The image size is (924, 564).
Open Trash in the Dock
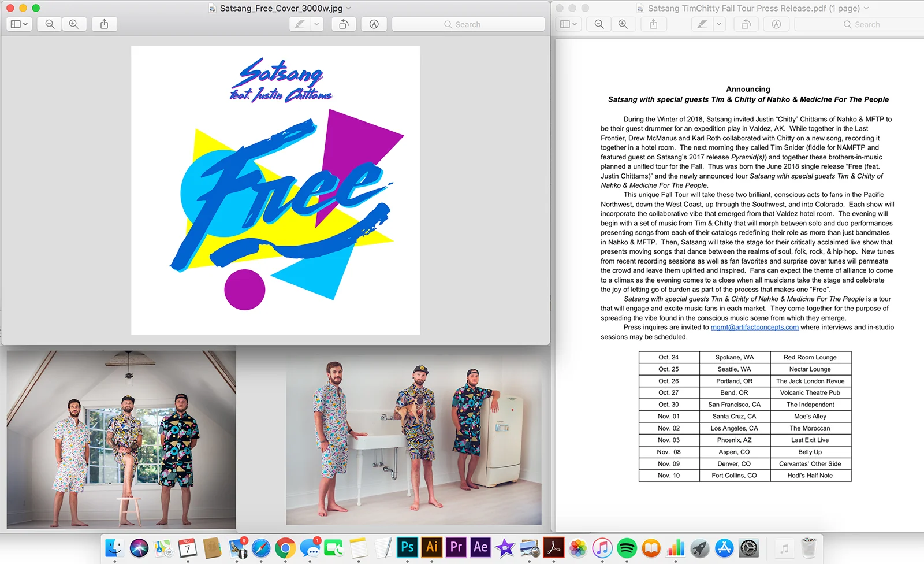809,547
